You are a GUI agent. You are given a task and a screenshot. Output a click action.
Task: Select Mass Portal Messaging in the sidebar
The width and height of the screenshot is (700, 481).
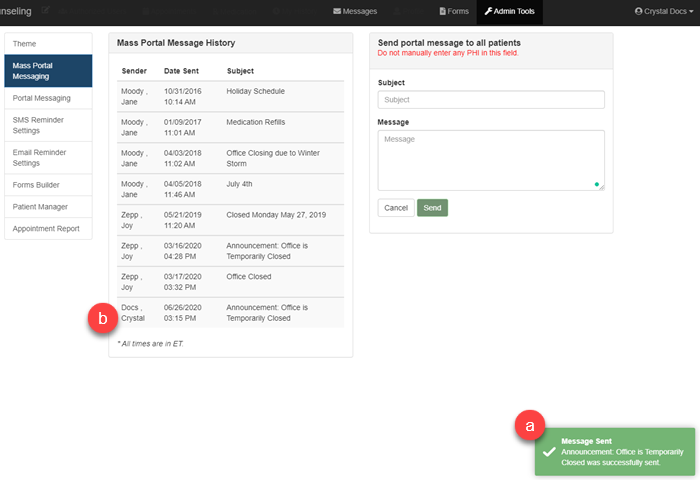[x=48, y=71]
